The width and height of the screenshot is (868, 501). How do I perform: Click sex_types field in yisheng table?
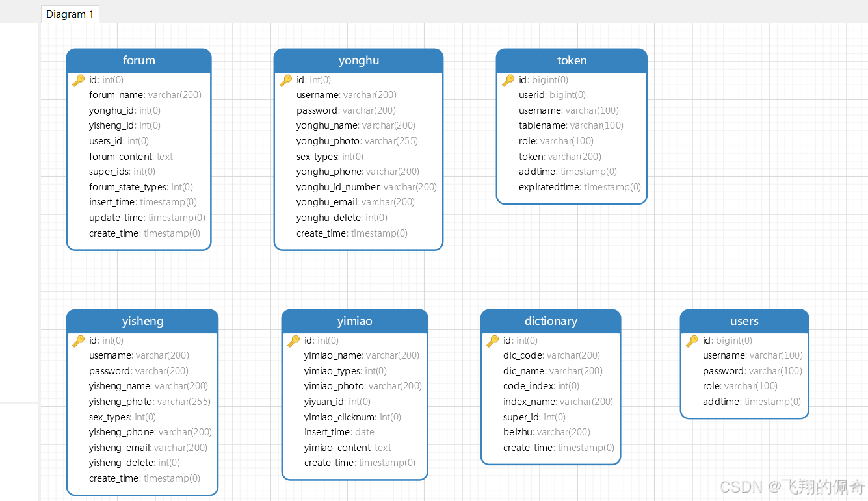click(122, 417)
